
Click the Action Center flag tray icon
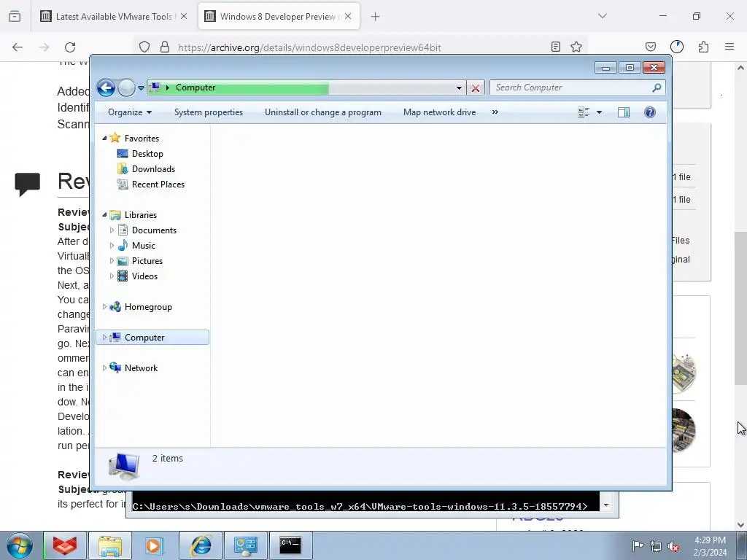tap(638, 546)
